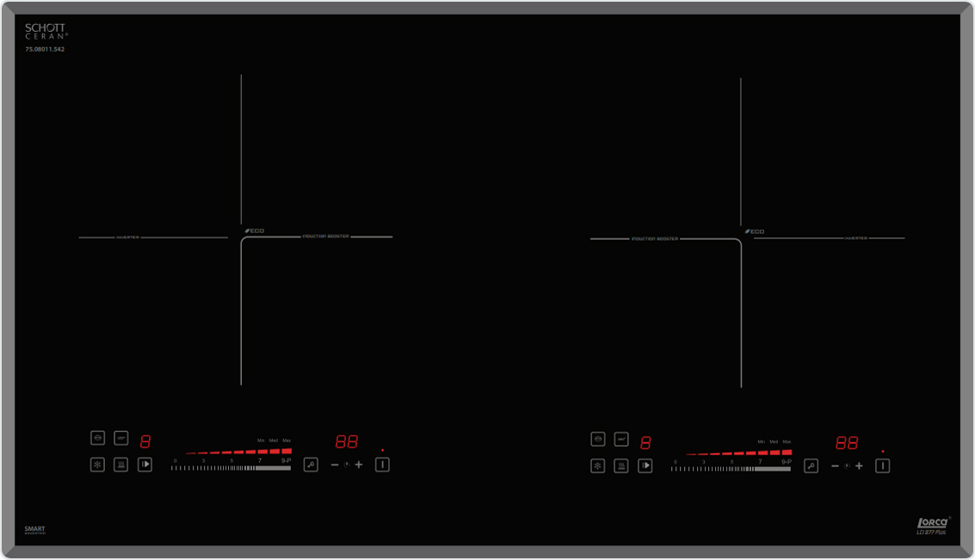Toggle the right zone key lock
The height and width of the screenshot is (560, 975).
(811, 465)
